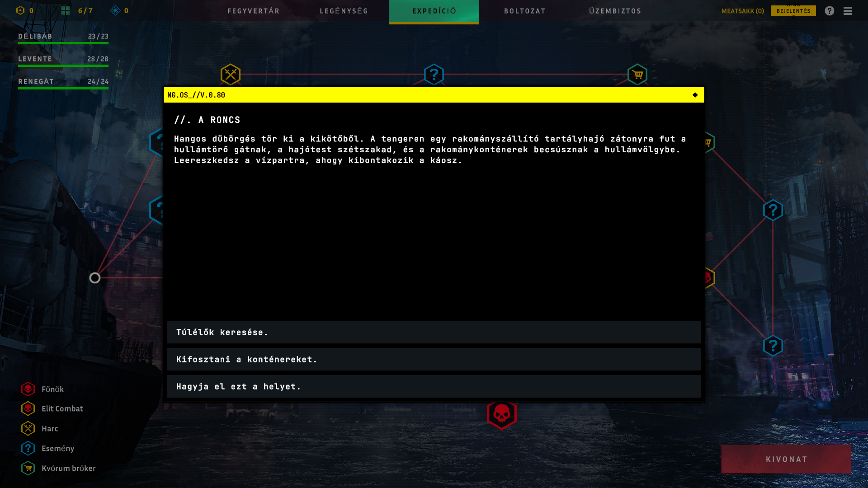The width and height of the screenshot is (868, 488).
Task: Click the diamond icon in dialog header
Action: click(x=695, y=95)
